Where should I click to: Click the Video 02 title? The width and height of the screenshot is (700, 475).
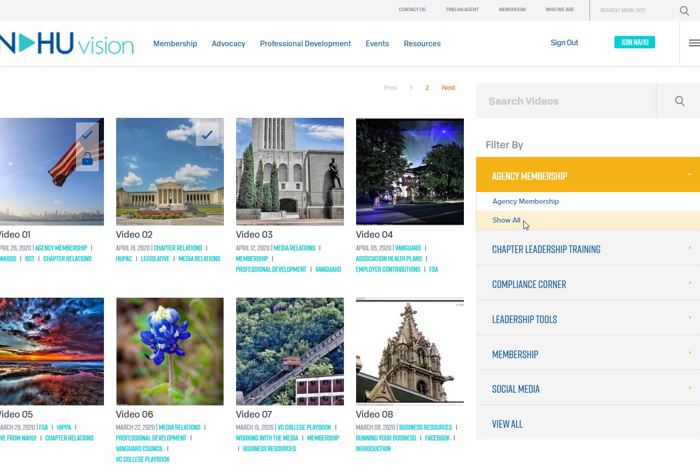[x=134, y=234]
